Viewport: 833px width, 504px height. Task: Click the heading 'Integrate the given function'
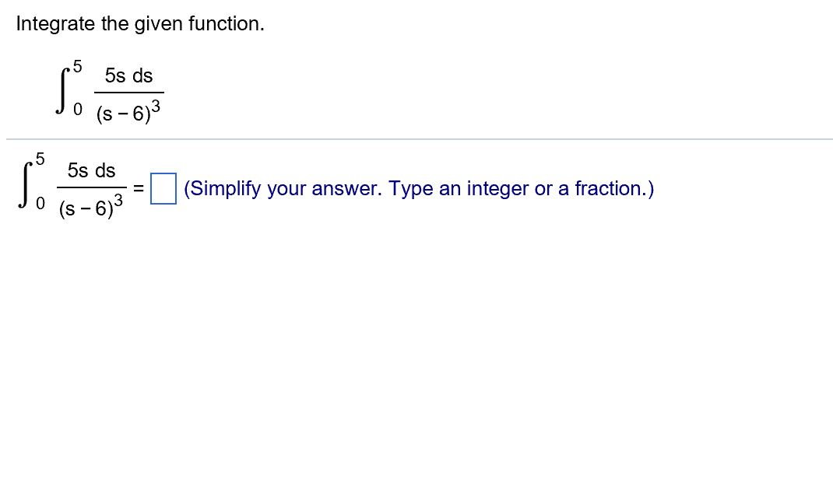point(139,23)
